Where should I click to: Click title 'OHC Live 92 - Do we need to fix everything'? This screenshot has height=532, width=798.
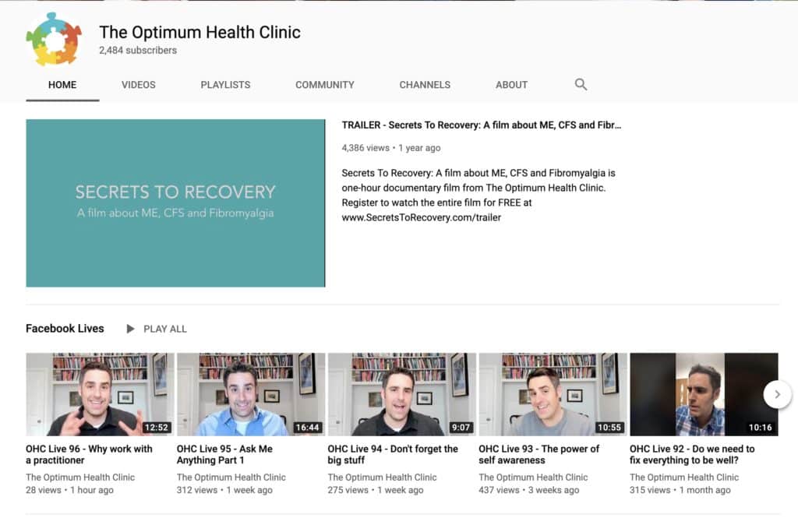point(692,455)
